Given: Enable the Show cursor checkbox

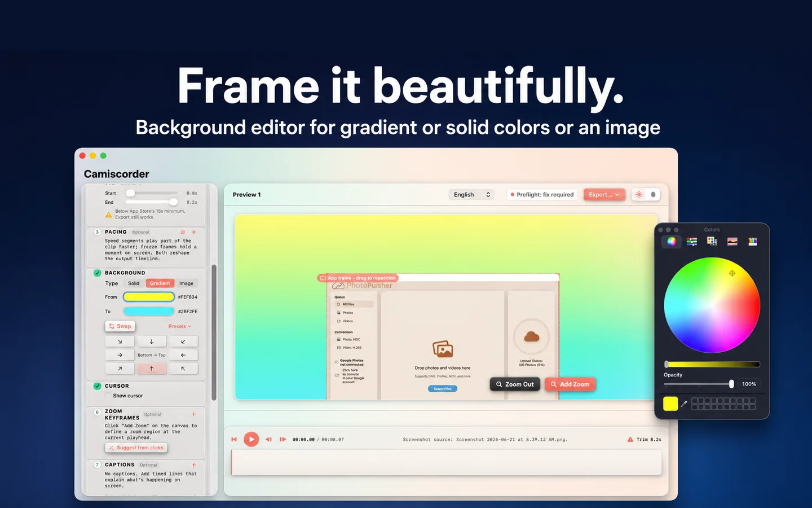Looking at the screenshot, I should pos(108,396).
